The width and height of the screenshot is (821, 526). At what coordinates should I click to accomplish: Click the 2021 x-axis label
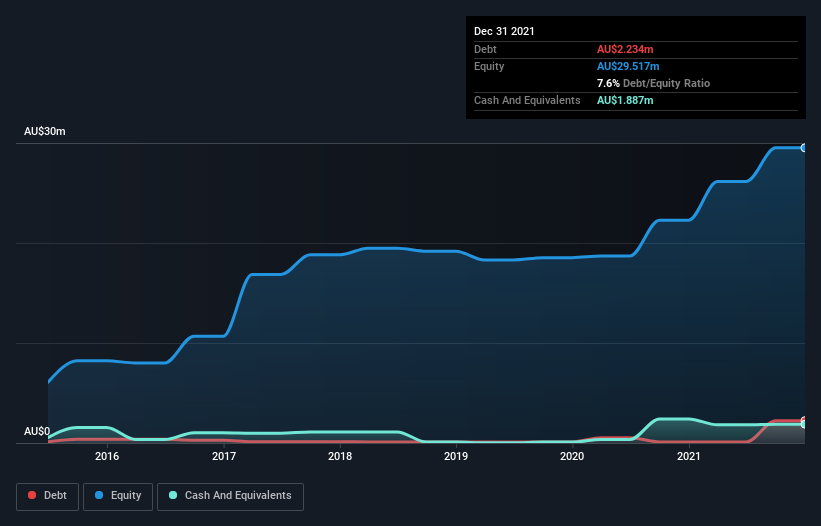[689, 456]
